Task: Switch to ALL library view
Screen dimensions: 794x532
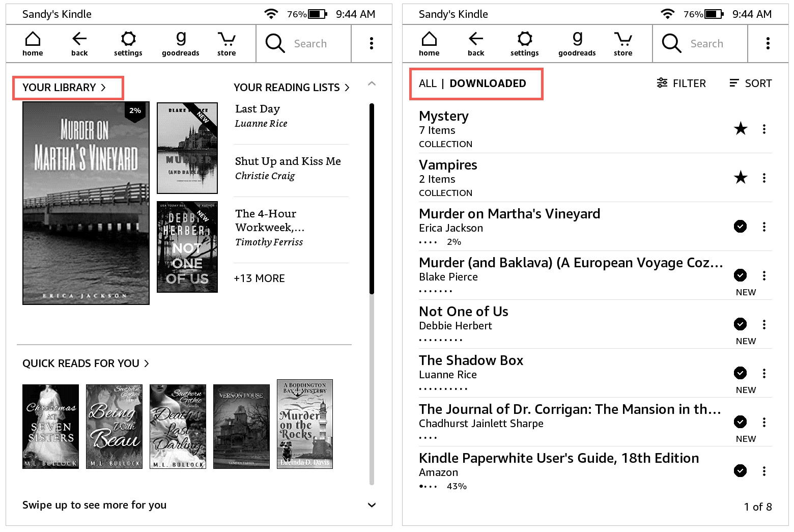Action: pos(428,83)
